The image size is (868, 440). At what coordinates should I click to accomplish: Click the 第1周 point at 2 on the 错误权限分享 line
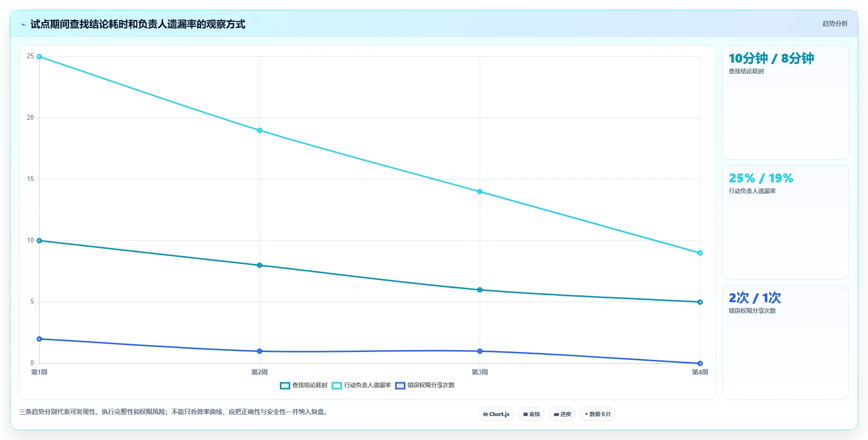pos(39,339)
